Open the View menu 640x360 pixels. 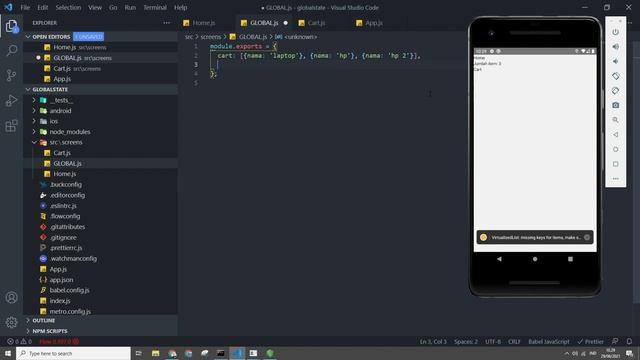click(x=95, y=7)
